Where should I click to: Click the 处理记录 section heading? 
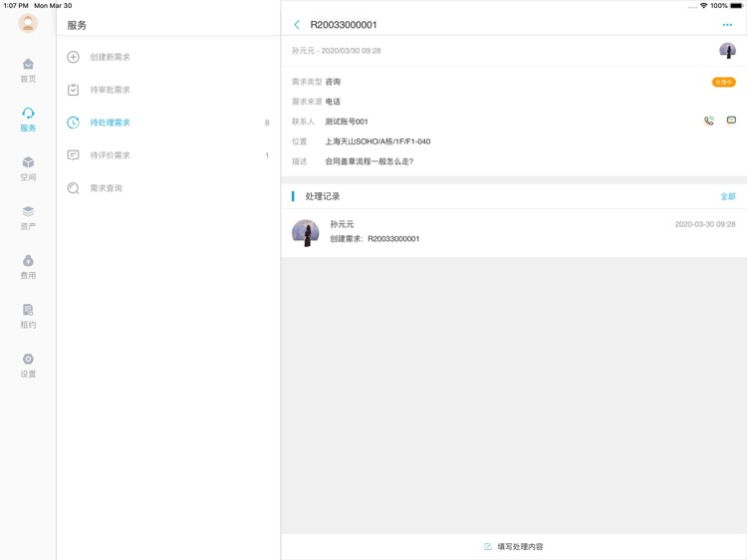coord(323,196)
